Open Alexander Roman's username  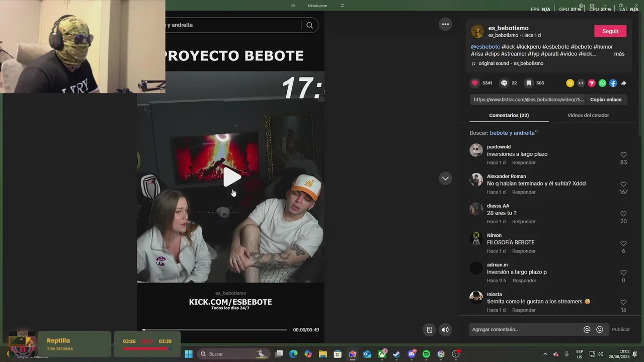[506, 176]
